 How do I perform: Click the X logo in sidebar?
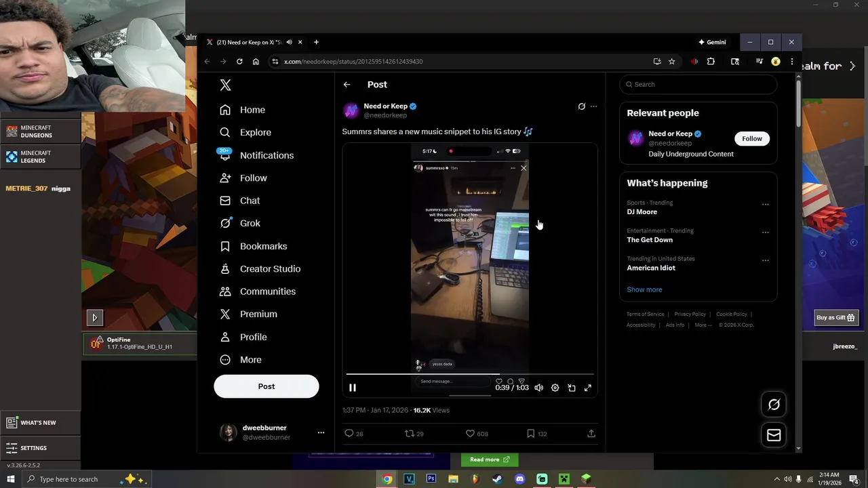[x=226, y=85]
